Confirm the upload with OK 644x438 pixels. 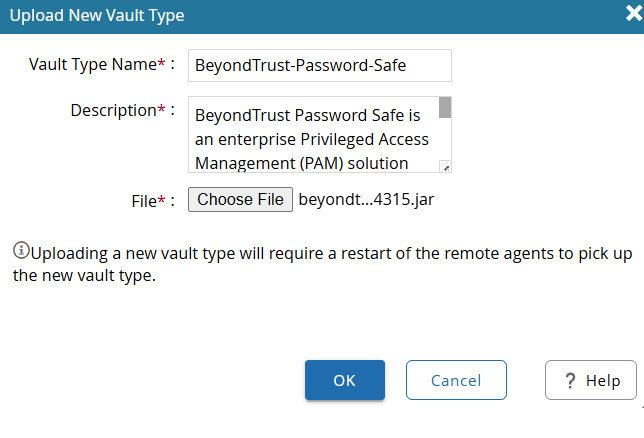click(345, 380)
